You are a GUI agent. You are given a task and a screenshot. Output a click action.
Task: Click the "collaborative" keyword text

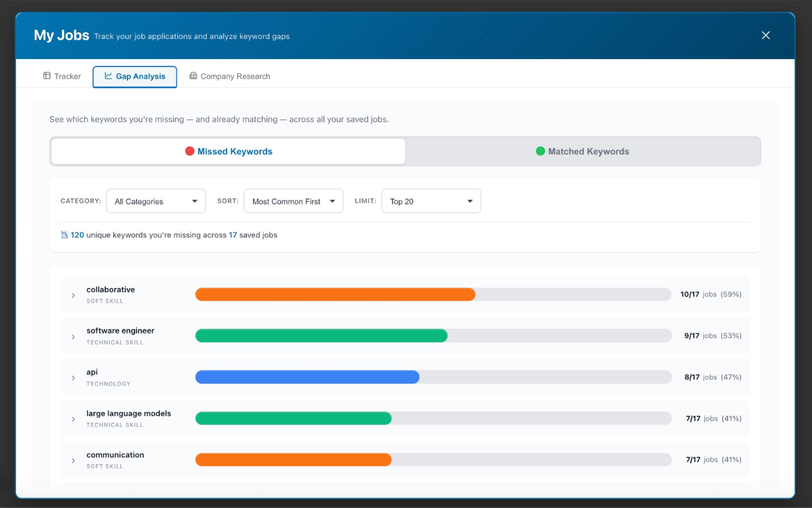click(x=110, y=290)
